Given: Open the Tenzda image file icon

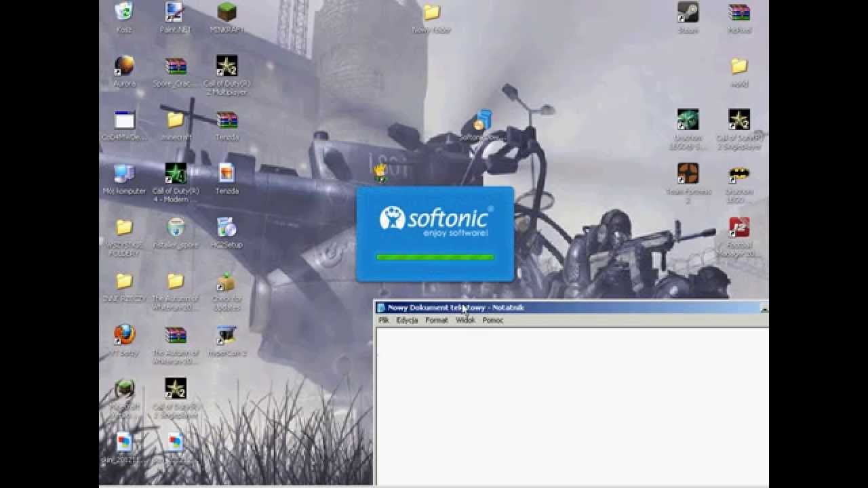Looking at the screenshot, I should 226,173.
